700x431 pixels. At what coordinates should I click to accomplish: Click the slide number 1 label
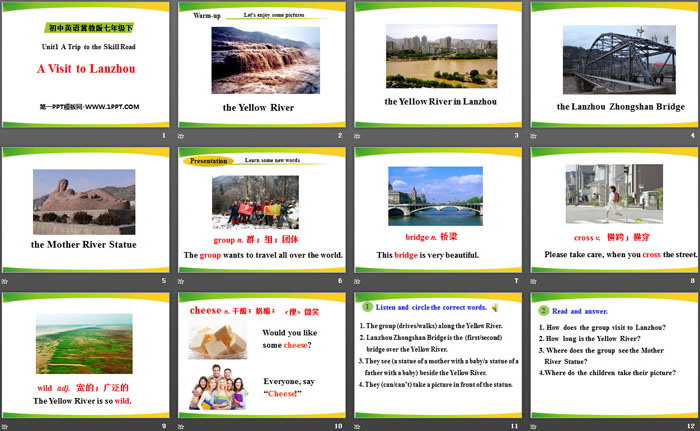coord(164,135)
